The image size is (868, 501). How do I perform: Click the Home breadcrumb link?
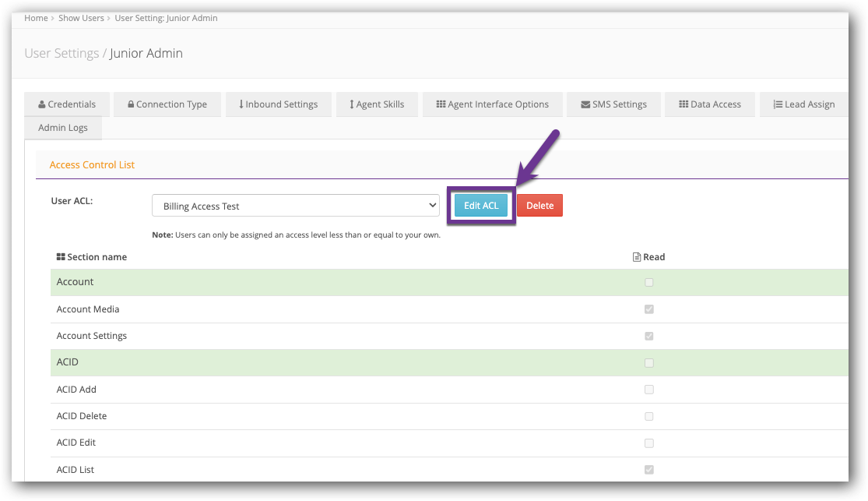[x=36, y=18]
